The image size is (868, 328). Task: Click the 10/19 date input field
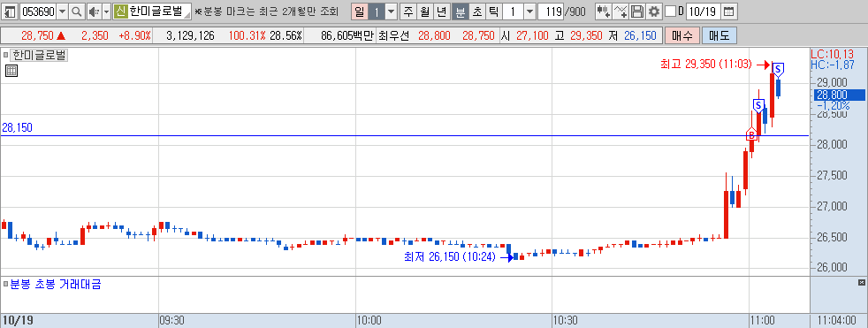point(703,11)
